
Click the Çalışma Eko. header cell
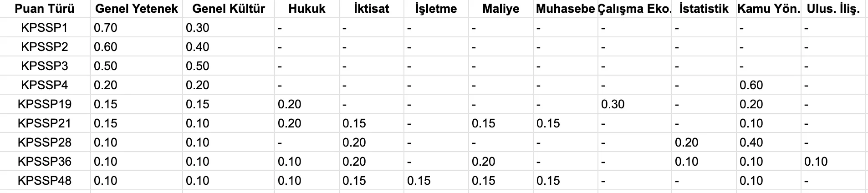coord(634,9)
